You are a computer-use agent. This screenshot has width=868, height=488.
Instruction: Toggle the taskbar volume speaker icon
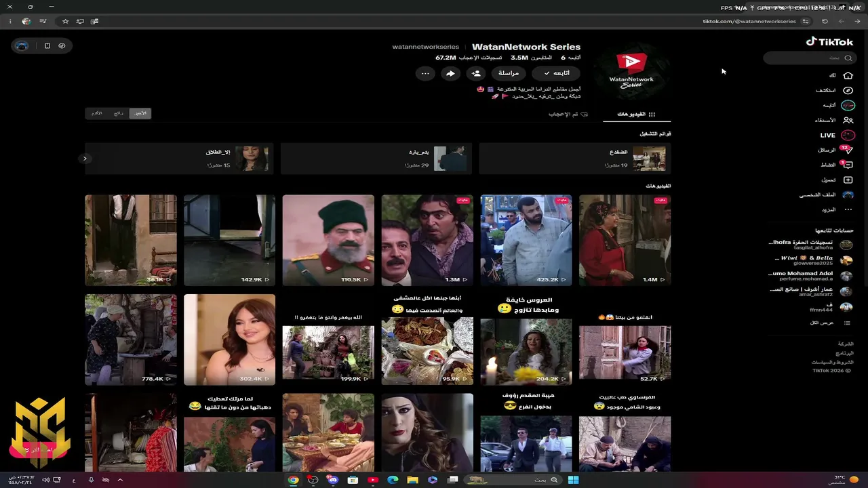[45, 480]
